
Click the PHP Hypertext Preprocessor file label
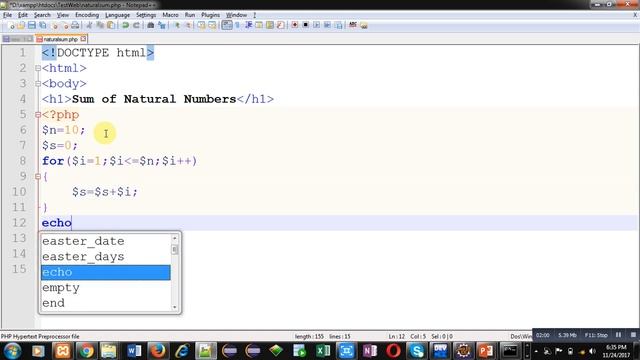click(40, 336)
